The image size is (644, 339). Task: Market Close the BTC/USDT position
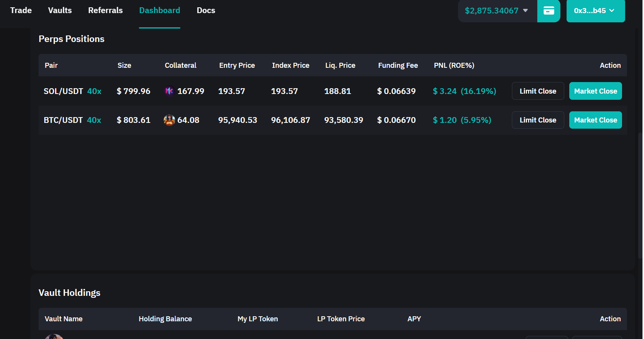(x=595, y=120)
